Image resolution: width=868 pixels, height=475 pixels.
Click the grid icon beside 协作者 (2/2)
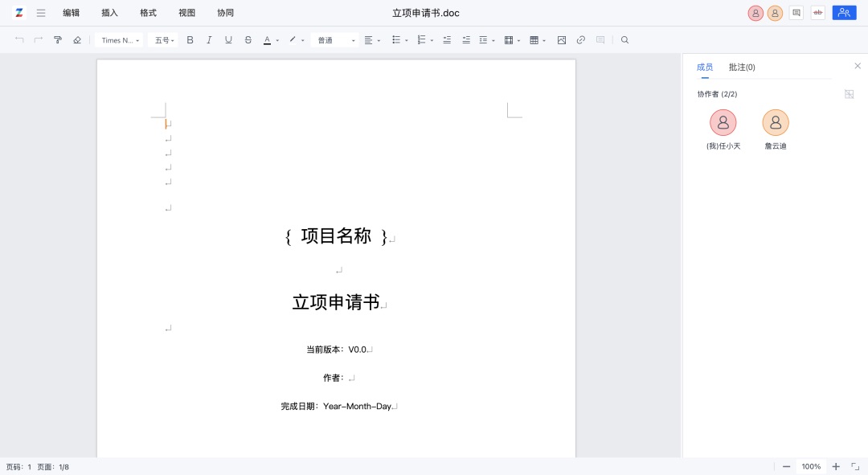click(850, 94)
